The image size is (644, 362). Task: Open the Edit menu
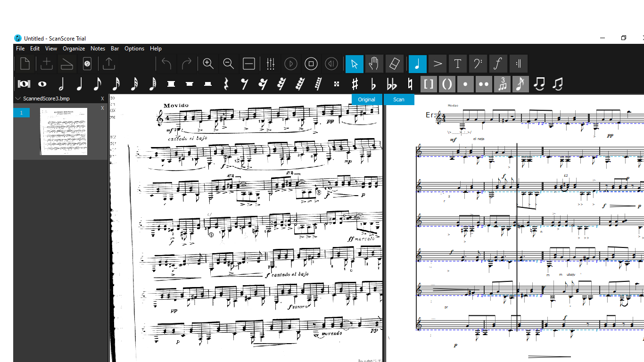tap(35, 49)
